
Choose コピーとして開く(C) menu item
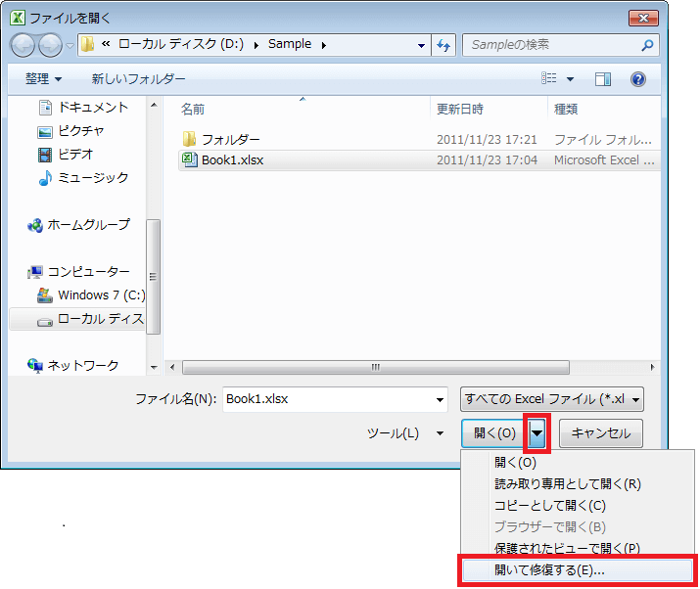click(578, 506)
